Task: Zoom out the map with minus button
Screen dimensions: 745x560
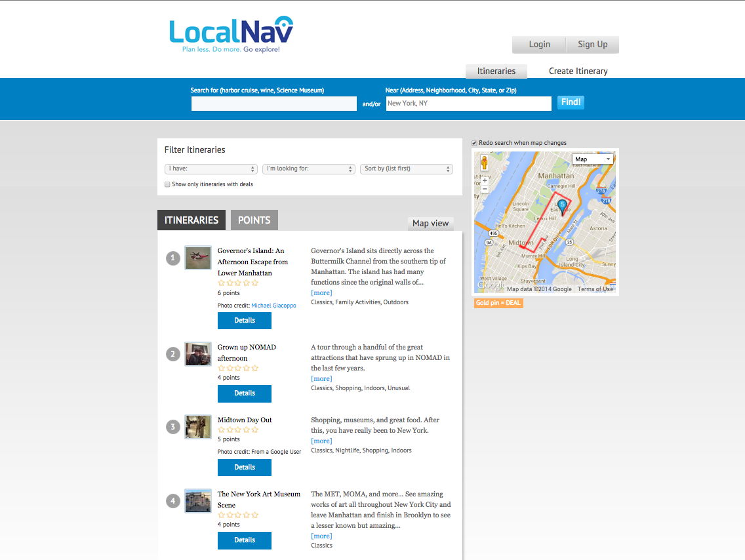Action: tap(485, 189)
